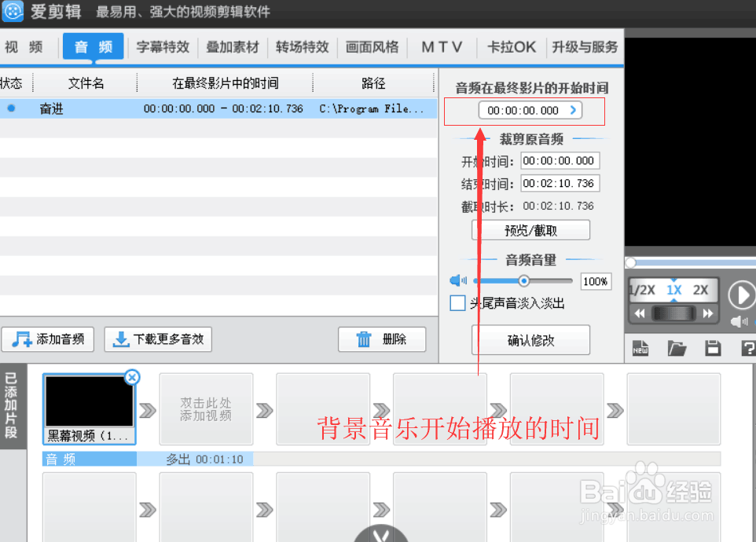Set playback speed to 1/2X

coord(642,290)
